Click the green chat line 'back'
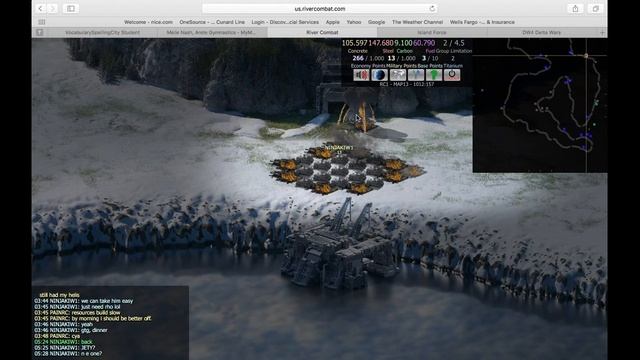This screenshot has width=640, height=360. 64,342
